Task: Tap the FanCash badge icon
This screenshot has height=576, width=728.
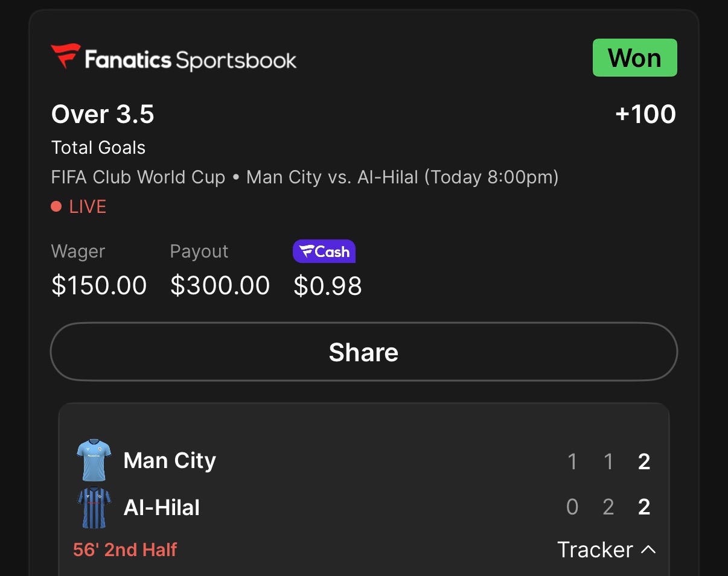Action: tap(324, 252)
